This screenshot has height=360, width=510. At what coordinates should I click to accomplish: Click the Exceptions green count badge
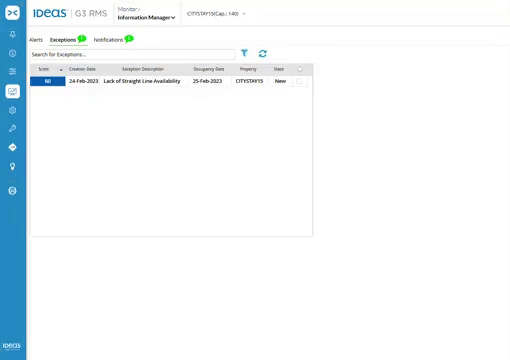point(82,39)
